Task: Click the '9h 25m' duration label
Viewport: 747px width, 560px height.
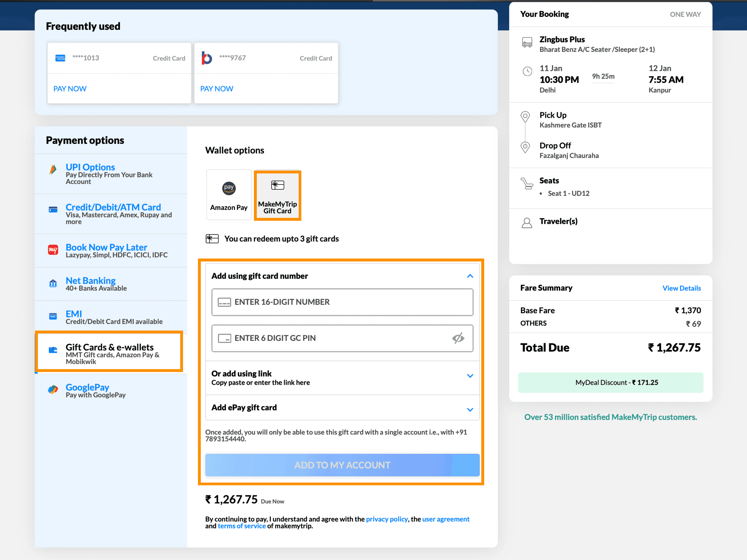Action: (603, 76)
